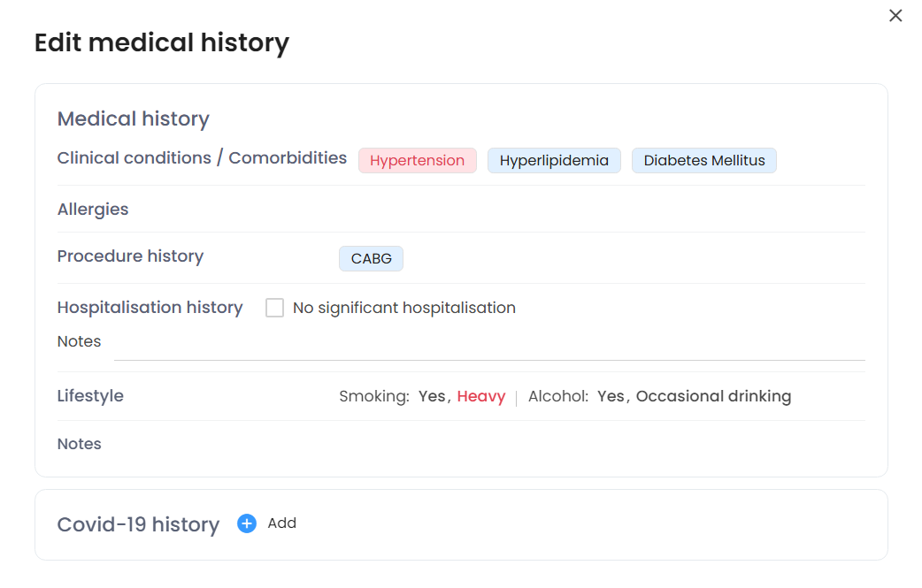Click the Allergies row label
The height and width of the screenshot is (588, 922).
coord(93,210)
